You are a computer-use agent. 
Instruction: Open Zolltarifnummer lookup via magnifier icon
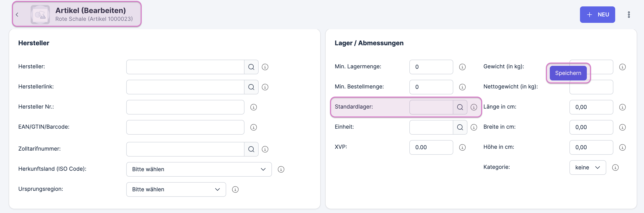click(251, 149)
